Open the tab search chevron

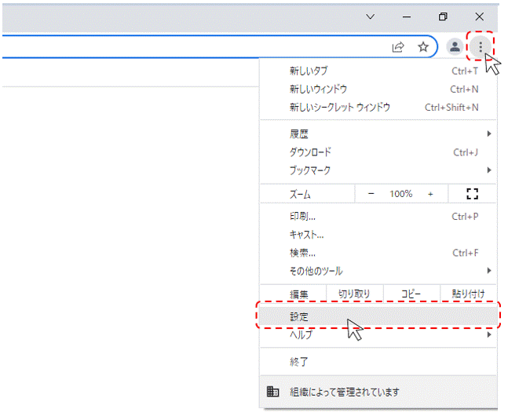pos(371,16)
